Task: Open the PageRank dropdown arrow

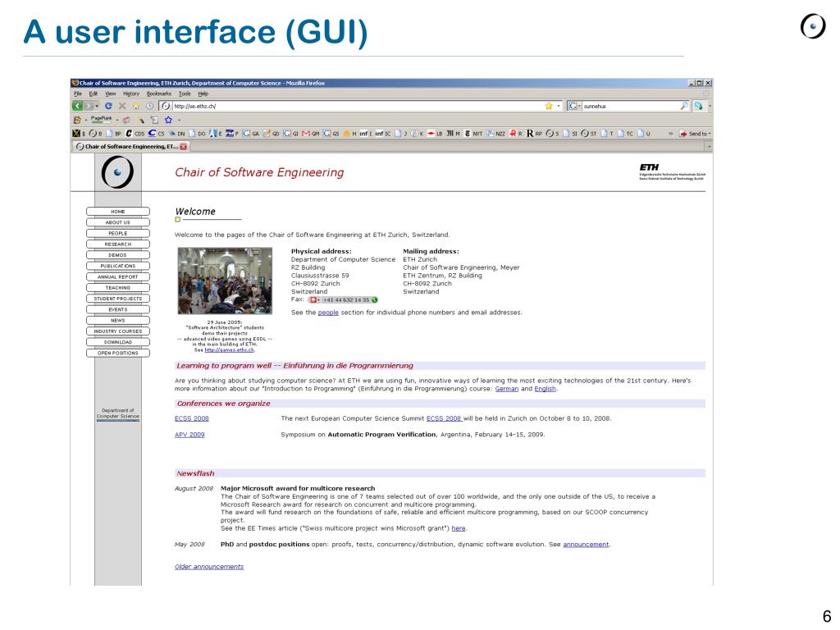Action: (117, 120)
